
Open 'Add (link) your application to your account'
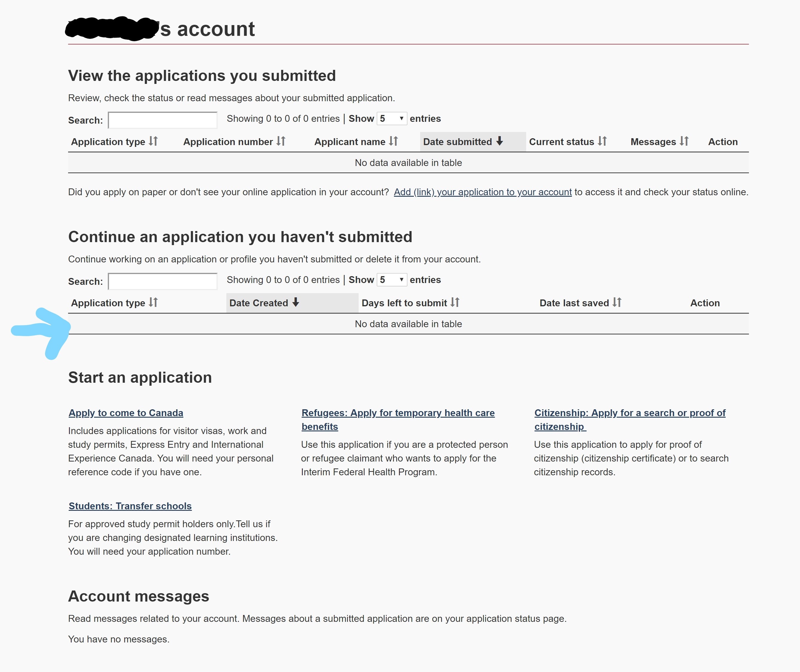[483, 192]
